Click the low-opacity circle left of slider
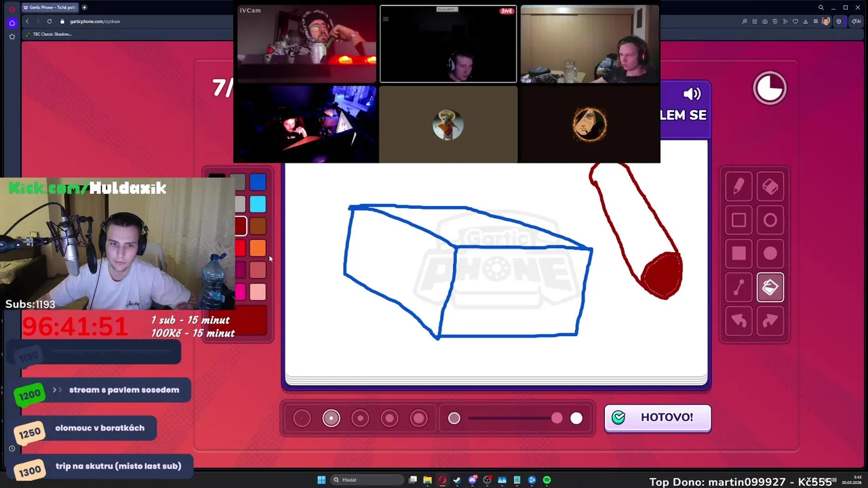Screen dimensions: 868x488 pos(454,418)
